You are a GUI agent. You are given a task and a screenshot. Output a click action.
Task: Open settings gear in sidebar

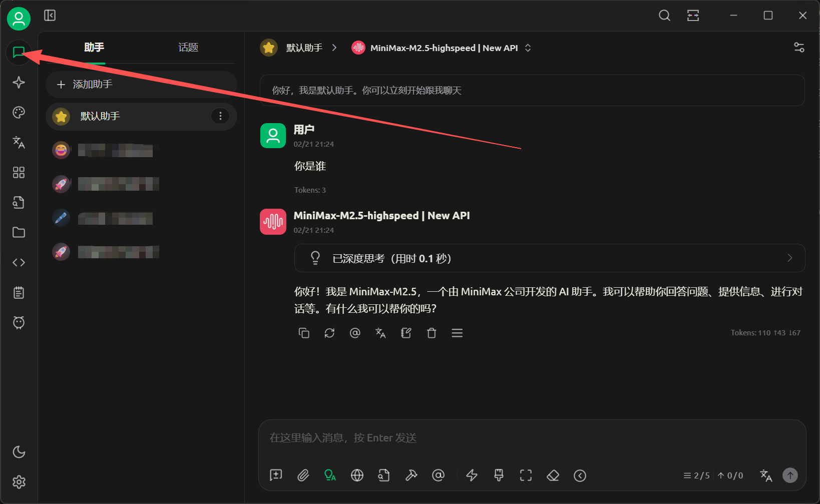(x=19, y=482)
